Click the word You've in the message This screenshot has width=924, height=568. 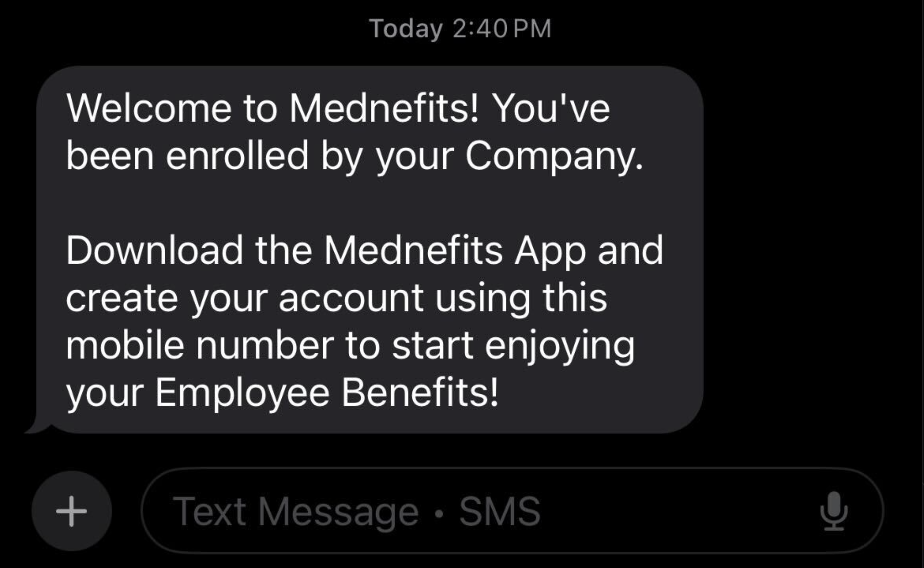(552, 109)
